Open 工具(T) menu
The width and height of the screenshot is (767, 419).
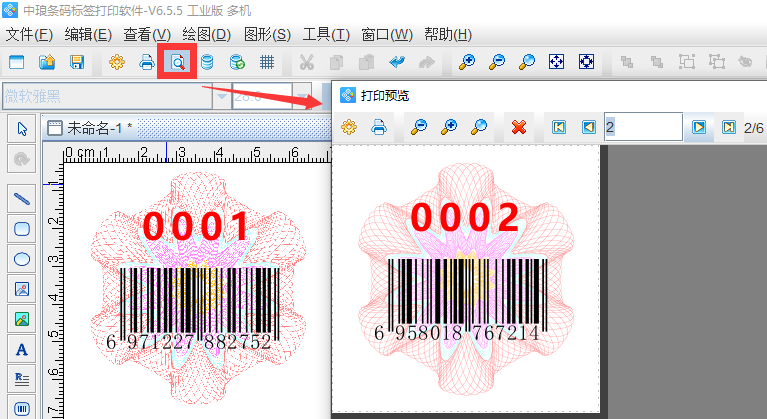coord(326,35)
